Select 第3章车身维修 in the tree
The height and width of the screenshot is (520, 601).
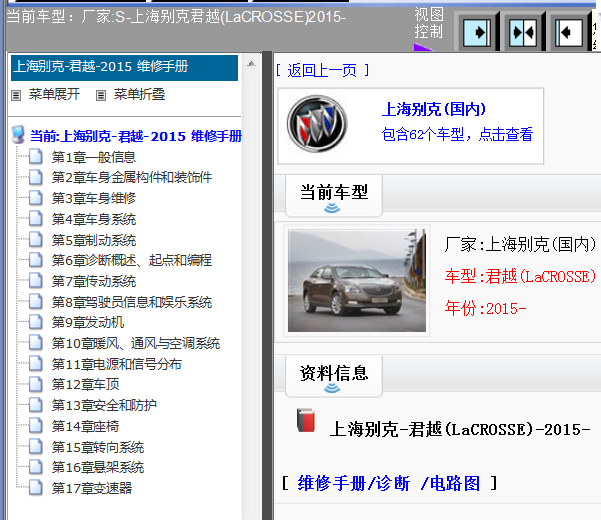pos(94,198)
